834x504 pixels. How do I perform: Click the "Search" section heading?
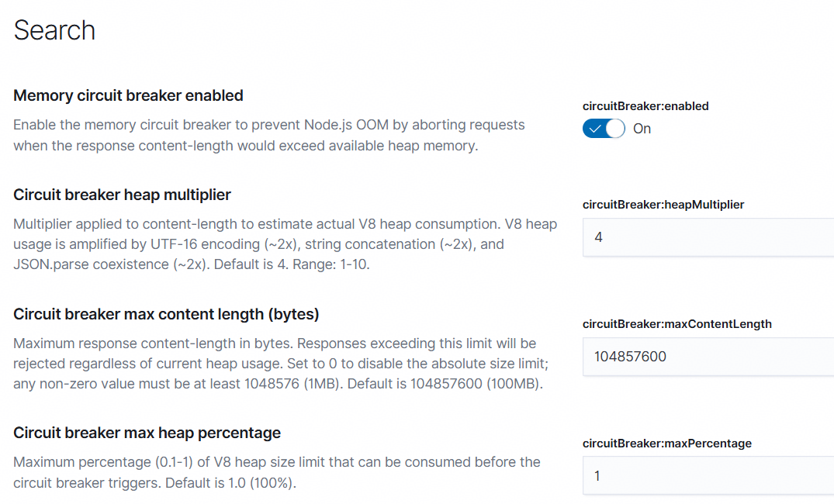click(x=54, y=30)
